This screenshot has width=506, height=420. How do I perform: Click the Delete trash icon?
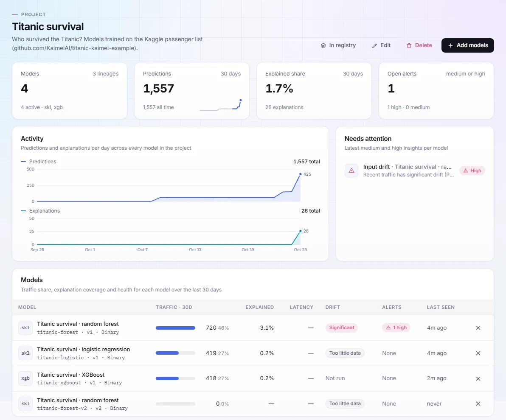[409, 45]
